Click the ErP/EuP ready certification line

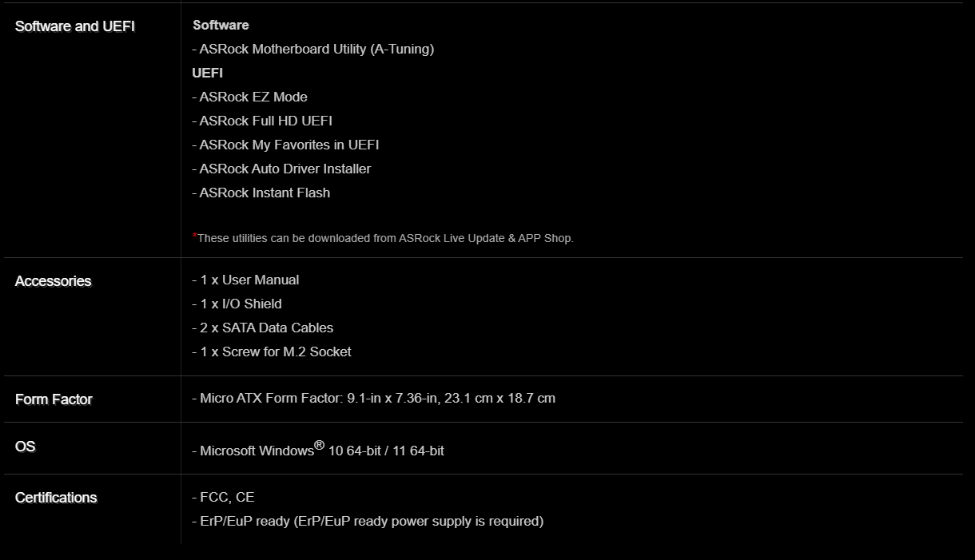coord(368,521)
